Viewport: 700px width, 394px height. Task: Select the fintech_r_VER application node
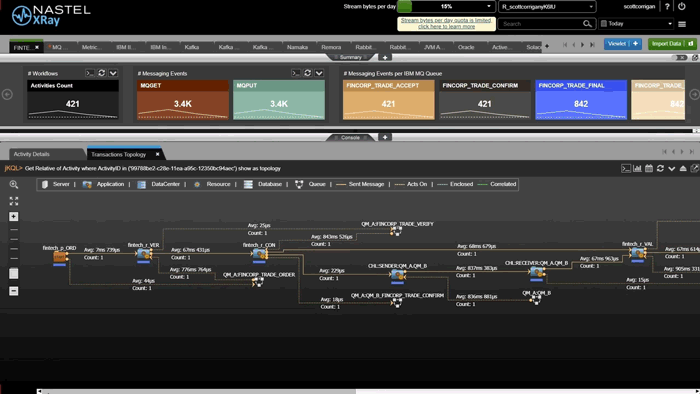click(x=144, y=255)
